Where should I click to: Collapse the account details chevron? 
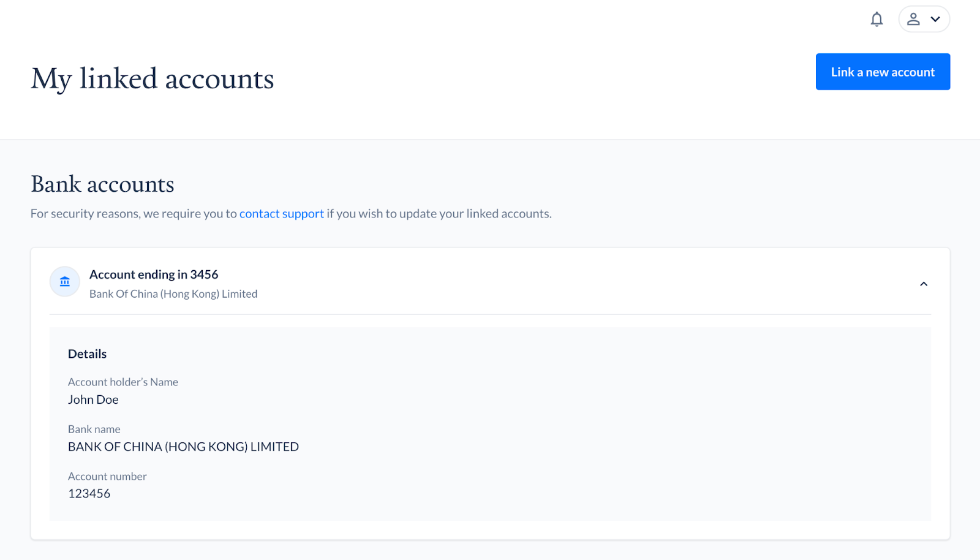[924, 284]
